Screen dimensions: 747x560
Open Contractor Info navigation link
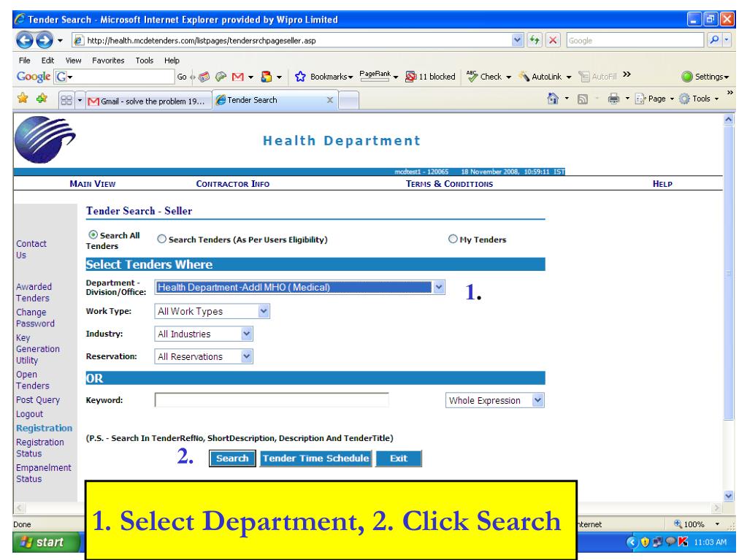pyautogui.click(x=232, y=184)
